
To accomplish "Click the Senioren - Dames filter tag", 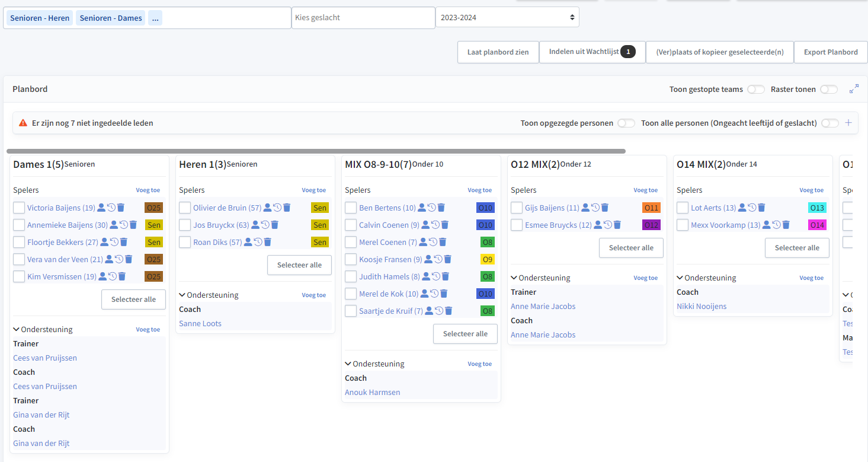I will tap(111, 18).
